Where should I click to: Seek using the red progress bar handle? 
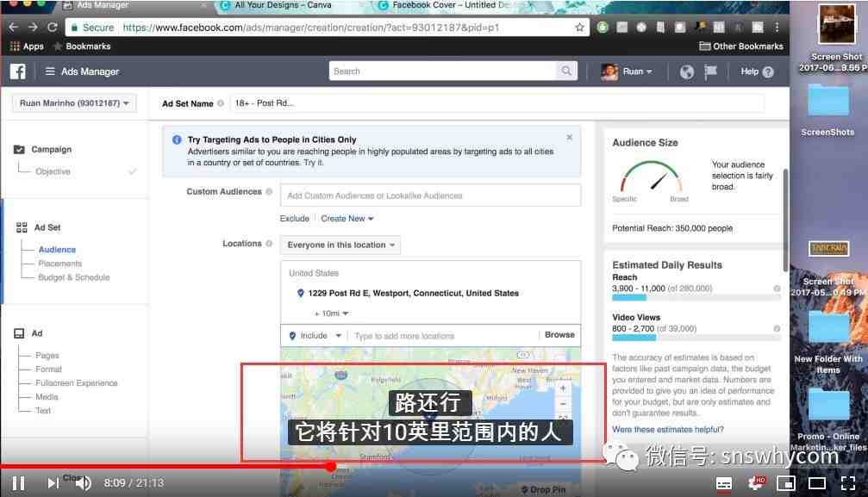point(330,467)
